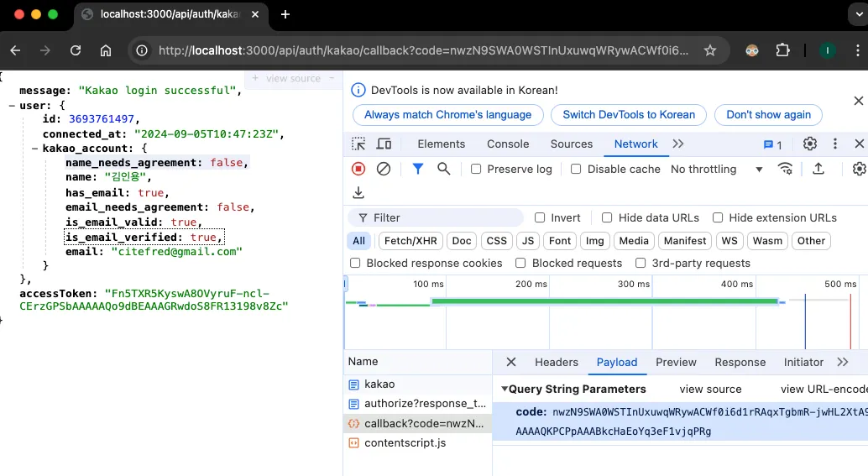Show more DevTools panel tabs
This screenshot has width=868, height=476.
(678, 144)
